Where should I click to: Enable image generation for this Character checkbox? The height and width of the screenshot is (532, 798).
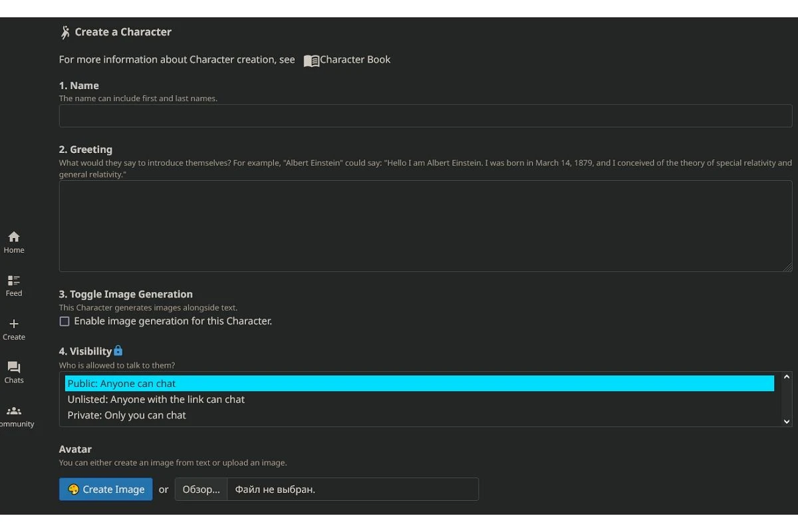point(65,321)
